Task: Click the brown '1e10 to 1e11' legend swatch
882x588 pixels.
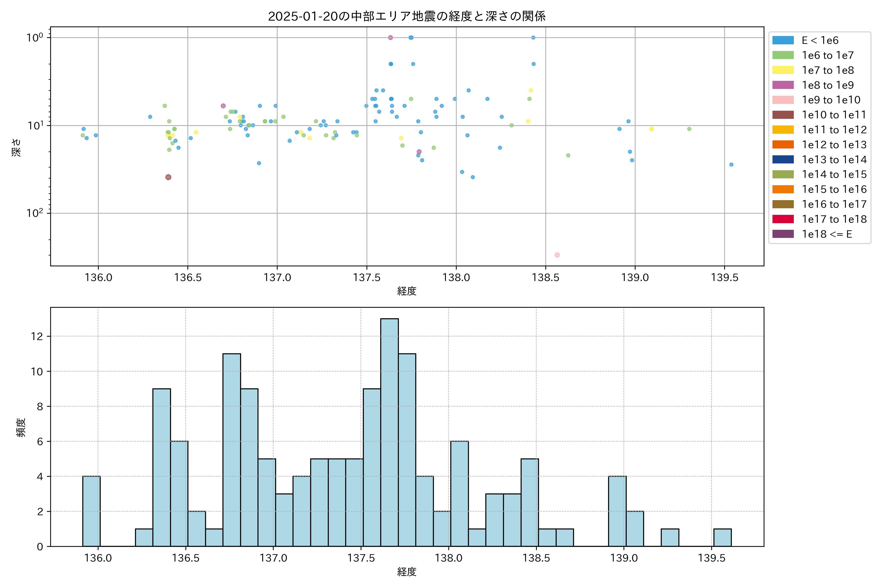Action: [783, 115]
